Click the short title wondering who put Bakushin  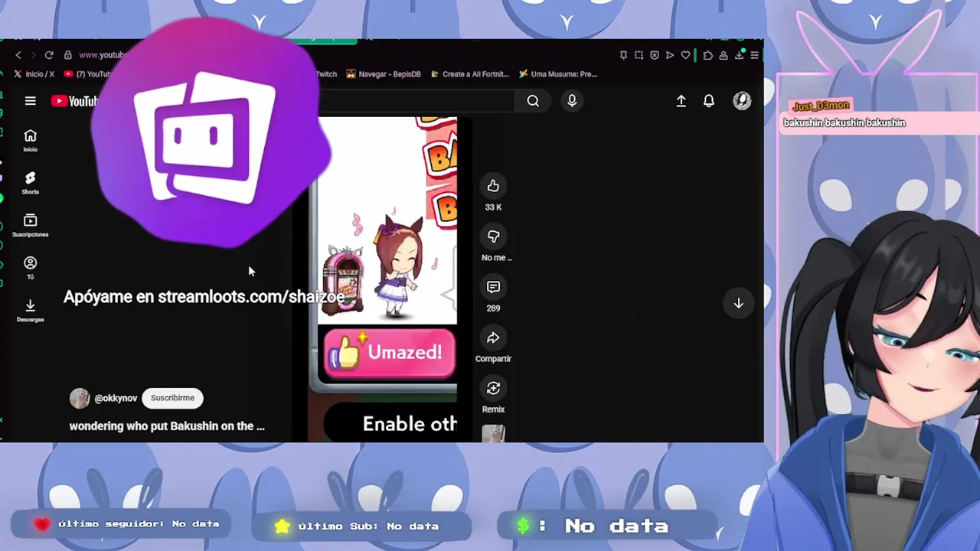pos(167,426)
